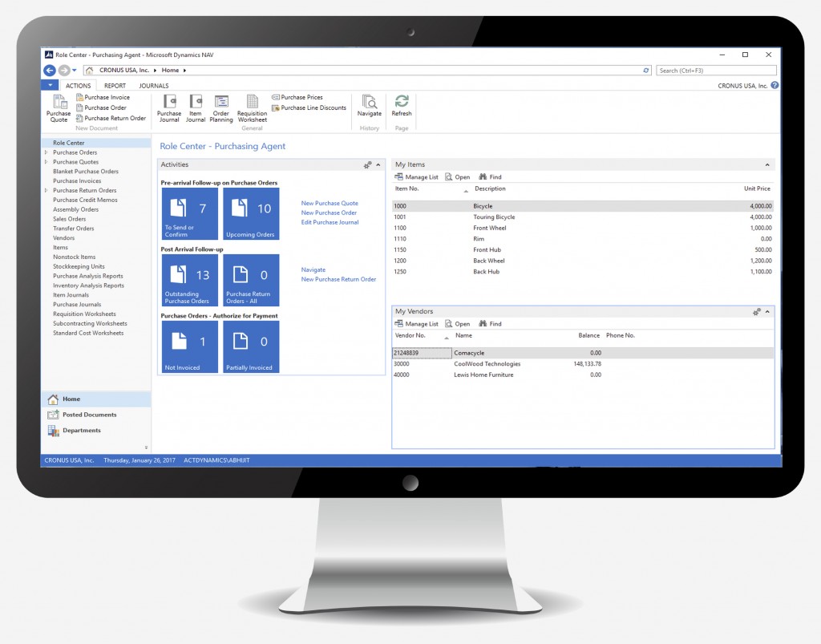
Task: Open the Activities customize gear icon
Action: tap(367, 165)
